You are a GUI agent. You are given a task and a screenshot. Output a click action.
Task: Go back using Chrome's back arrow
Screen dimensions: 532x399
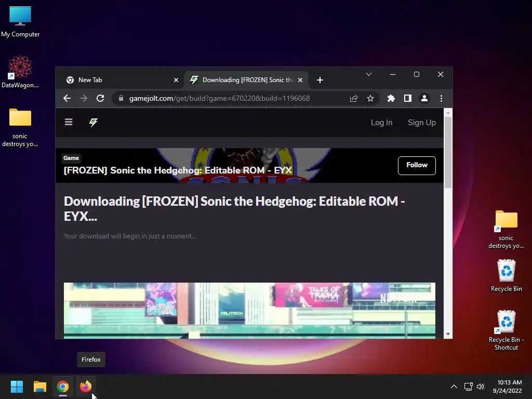[x=67, y=98]
